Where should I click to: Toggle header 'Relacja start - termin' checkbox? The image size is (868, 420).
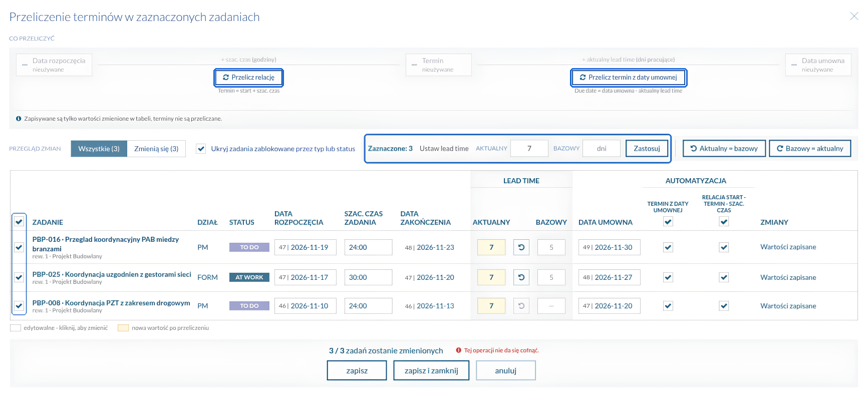724,222
